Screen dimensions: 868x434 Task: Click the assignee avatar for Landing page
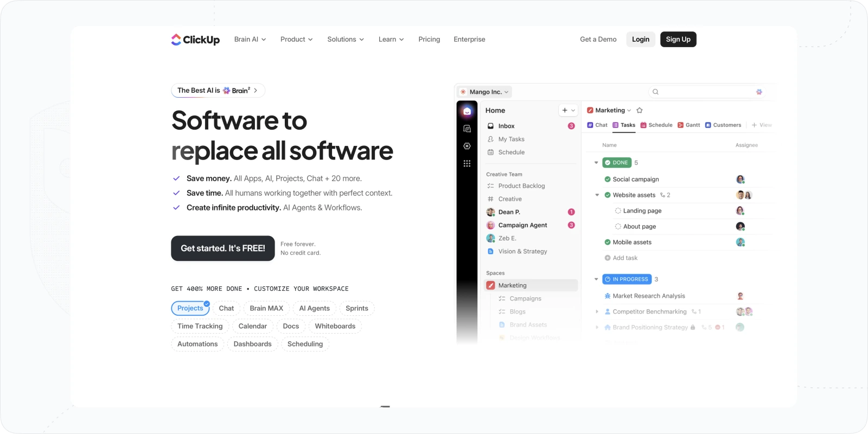pos(740,211)
